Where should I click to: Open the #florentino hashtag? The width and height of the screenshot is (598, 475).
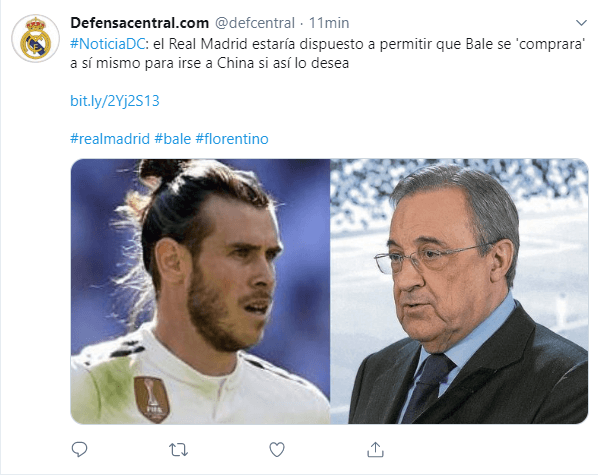click(232, 138)
